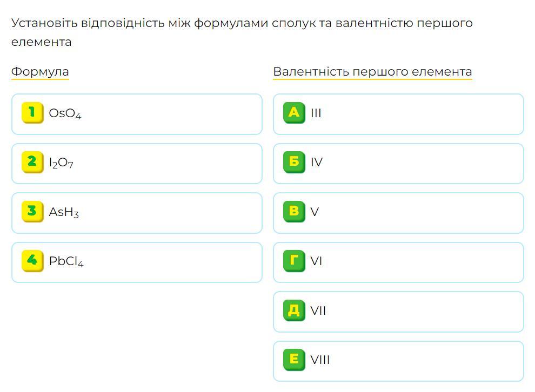This screenshot has width=535, height=392.
Task: Click the yellow number 2 badge
Action: pos(32,162)
